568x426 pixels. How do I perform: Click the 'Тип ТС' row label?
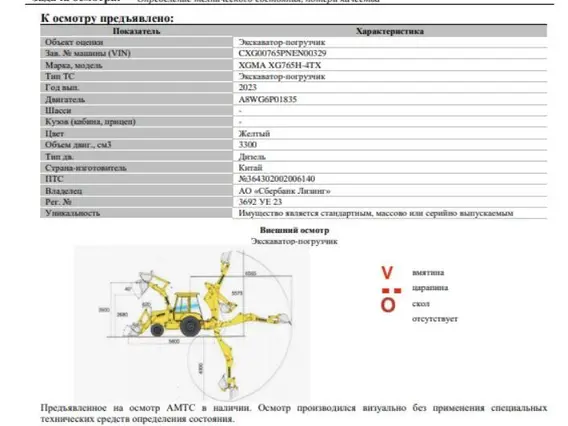[x=59, y=76]
